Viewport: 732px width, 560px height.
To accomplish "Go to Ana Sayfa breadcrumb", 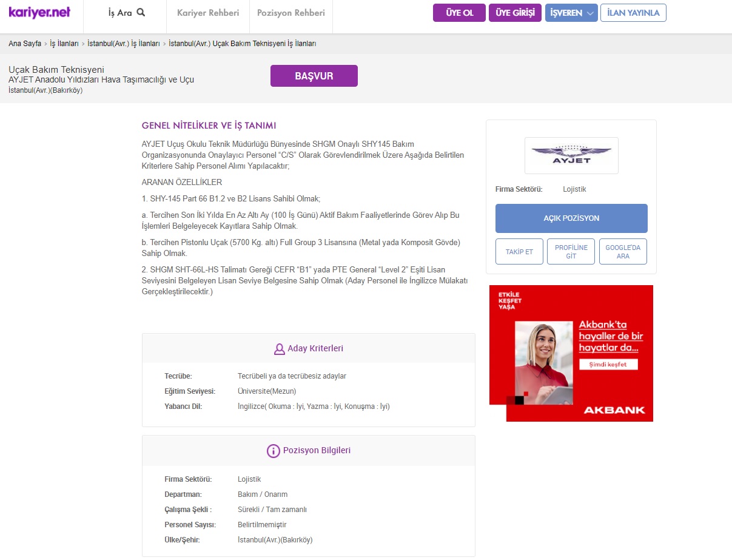I will coord(25,44).
